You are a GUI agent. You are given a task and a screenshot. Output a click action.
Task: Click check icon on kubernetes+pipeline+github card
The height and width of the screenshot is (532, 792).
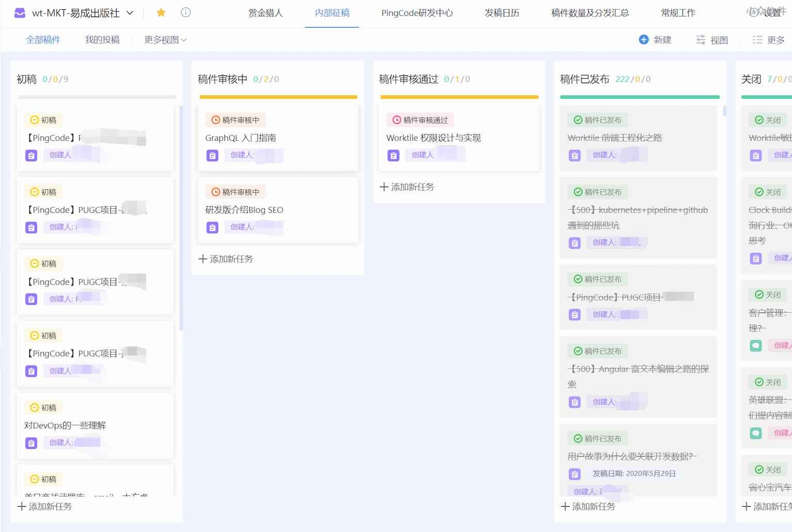[x=578, y=192]
